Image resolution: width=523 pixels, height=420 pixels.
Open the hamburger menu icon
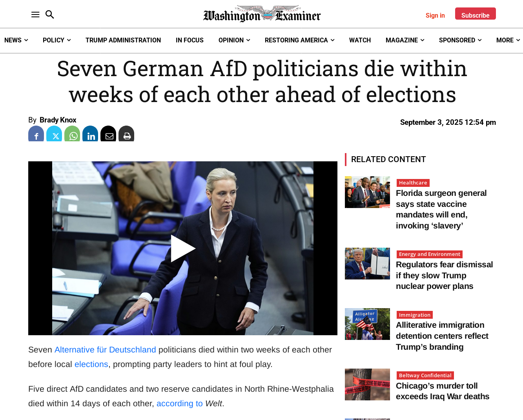tap(35, 15)
